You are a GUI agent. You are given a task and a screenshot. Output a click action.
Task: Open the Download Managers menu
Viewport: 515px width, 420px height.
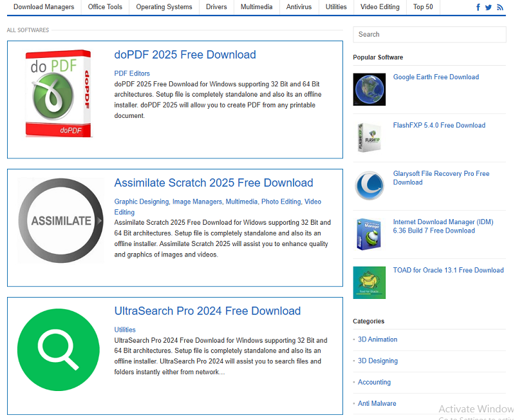pos(44,7)
